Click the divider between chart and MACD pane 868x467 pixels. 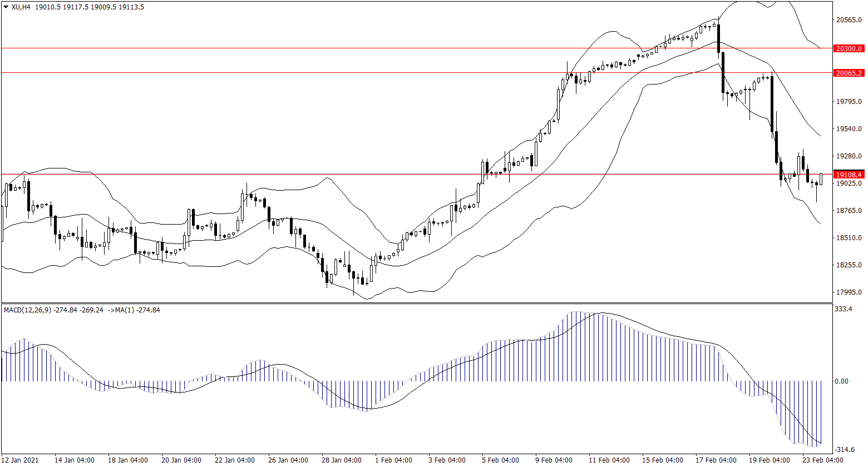[x=417, y=304]
